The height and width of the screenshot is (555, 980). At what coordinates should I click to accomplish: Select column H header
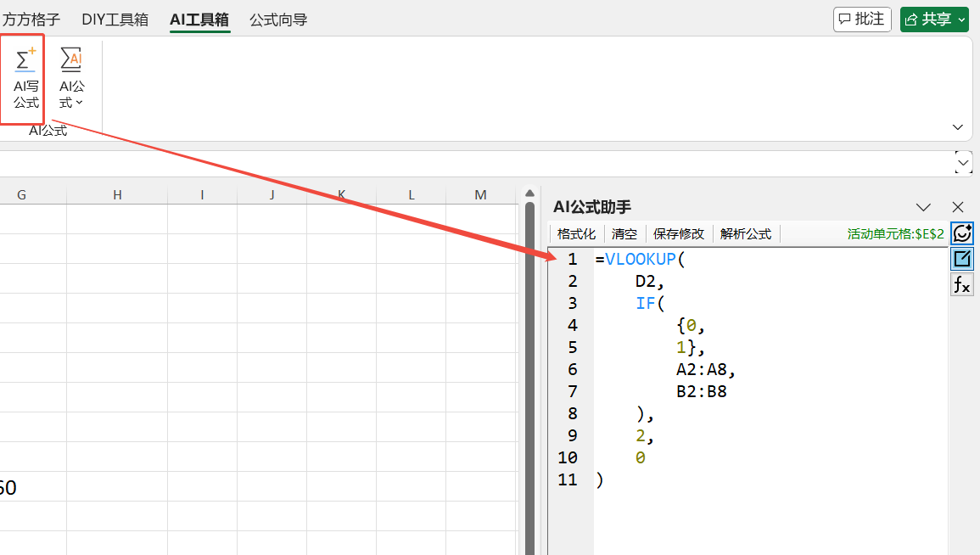(x=117, y=195)
